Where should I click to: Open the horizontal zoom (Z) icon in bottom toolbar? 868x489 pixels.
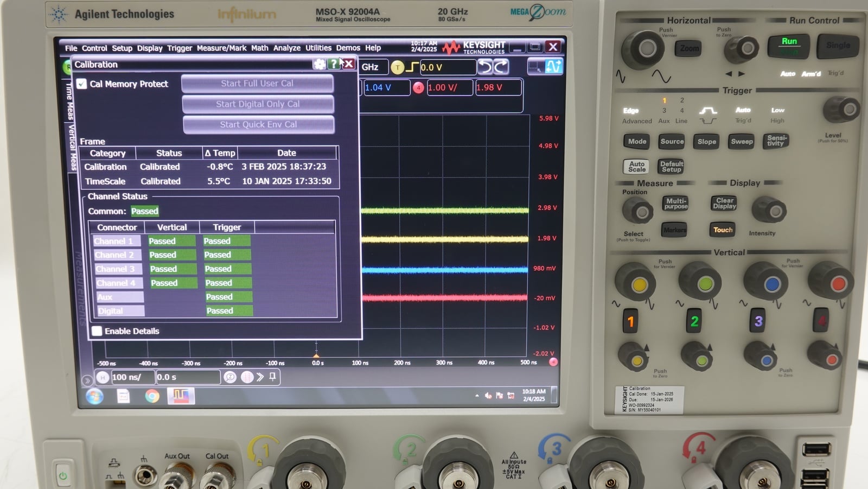click(x=229, y=377)
